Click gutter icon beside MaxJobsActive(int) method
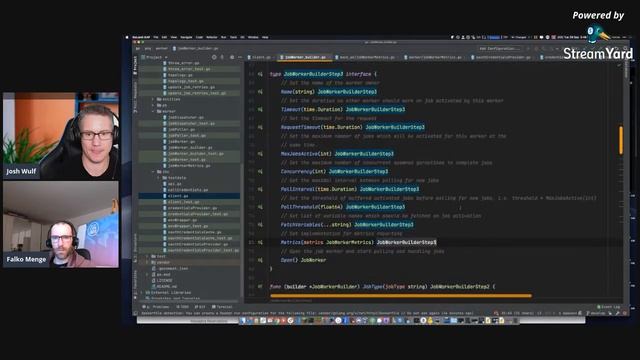Screen dimensions: 640x360 (x=260, y=154)
